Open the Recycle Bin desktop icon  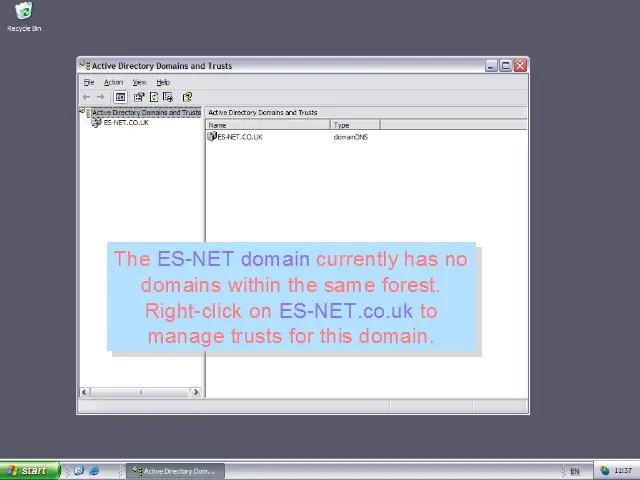point(24,17)
